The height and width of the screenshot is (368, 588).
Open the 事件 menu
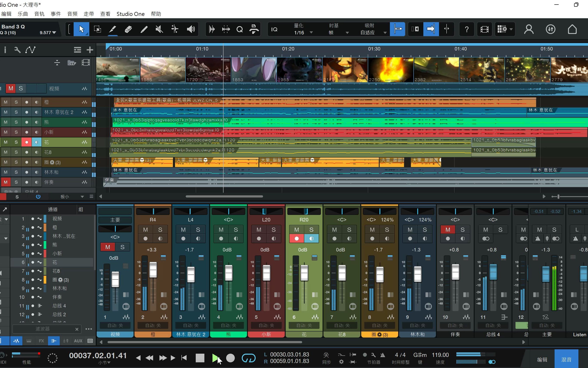tap(56, 14)
